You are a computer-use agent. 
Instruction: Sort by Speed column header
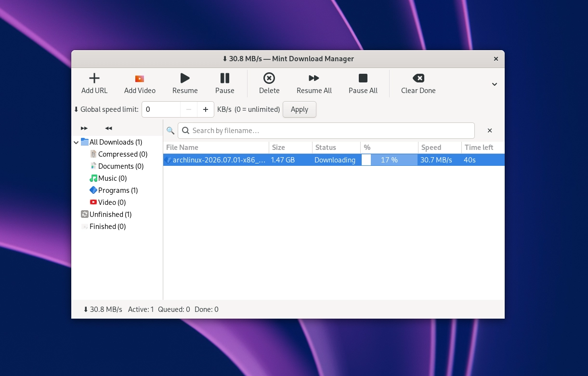pyautogui.click(x=440, y=148)
